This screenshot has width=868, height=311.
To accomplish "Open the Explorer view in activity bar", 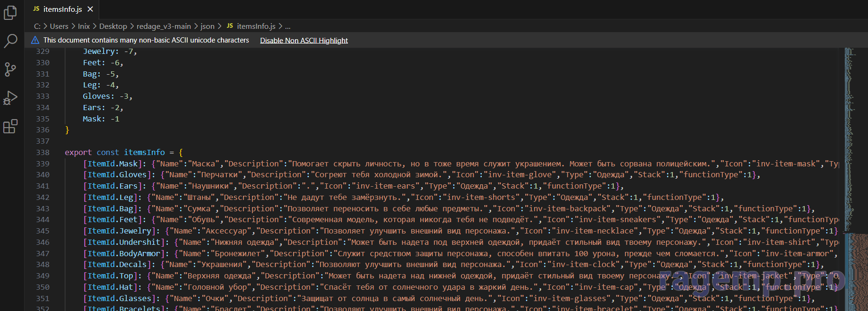I will 10,13.
